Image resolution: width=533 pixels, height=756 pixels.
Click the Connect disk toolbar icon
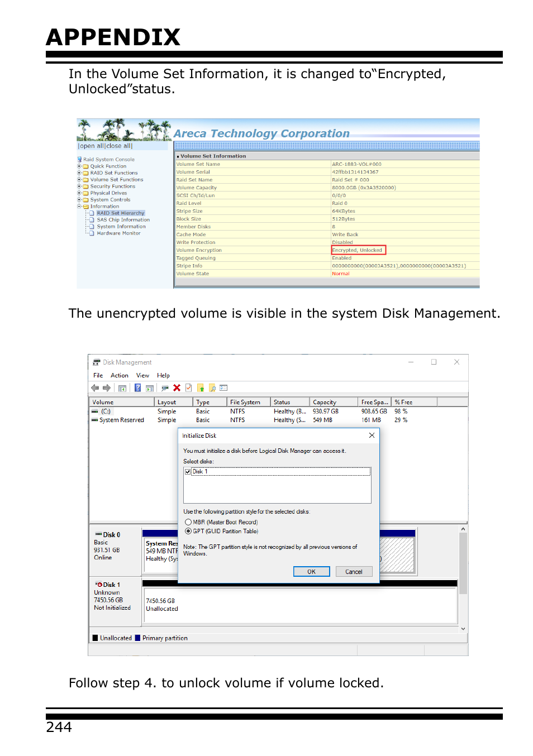tap(165, 388)
